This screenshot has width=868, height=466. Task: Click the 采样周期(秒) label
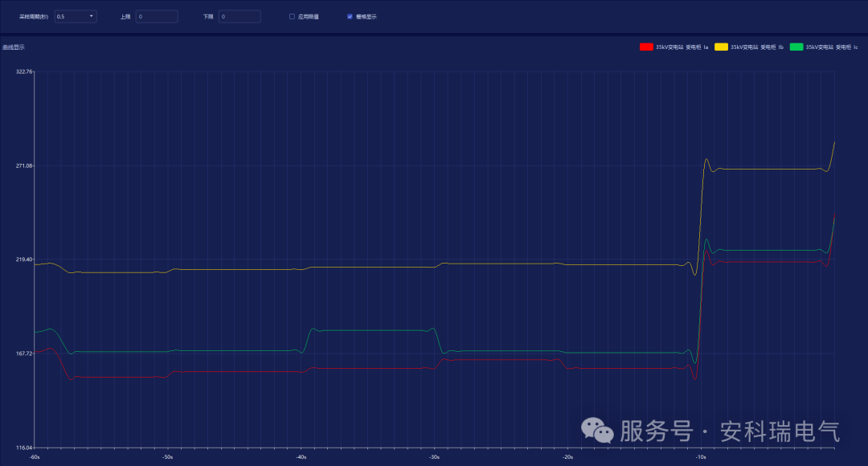click(x=34, y=17)
